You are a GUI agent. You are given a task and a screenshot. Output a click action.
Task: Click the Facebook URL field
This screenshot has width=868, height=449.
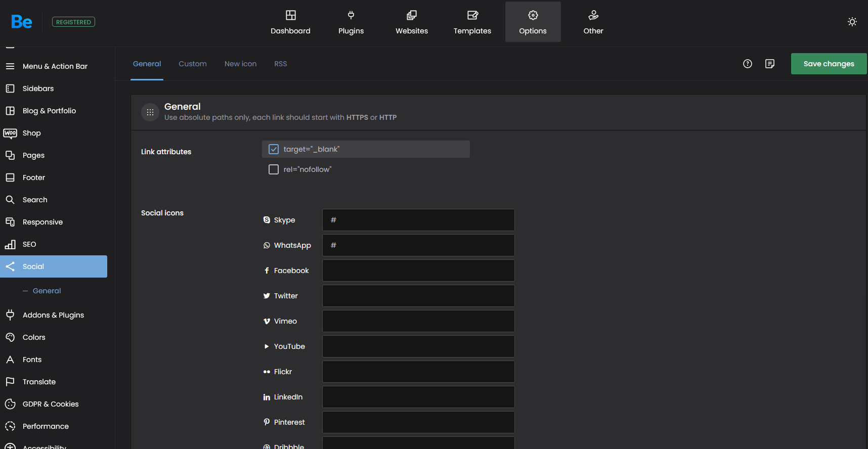click(418, 271)
